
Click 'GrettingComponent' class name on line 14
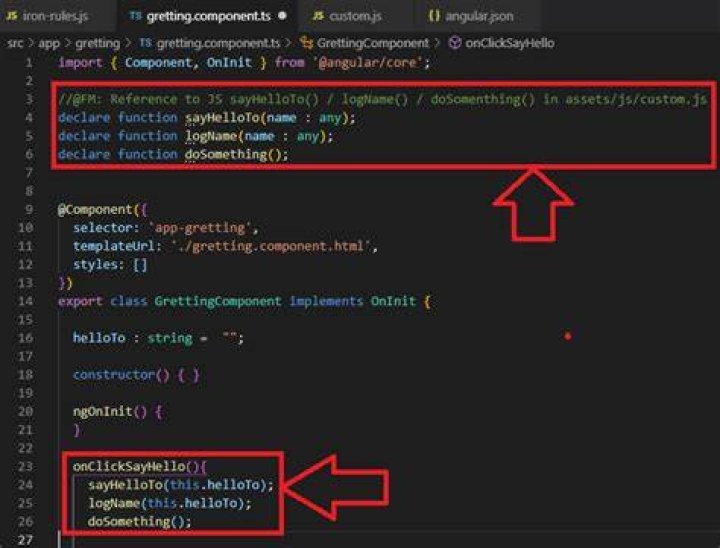coord(218,301)
